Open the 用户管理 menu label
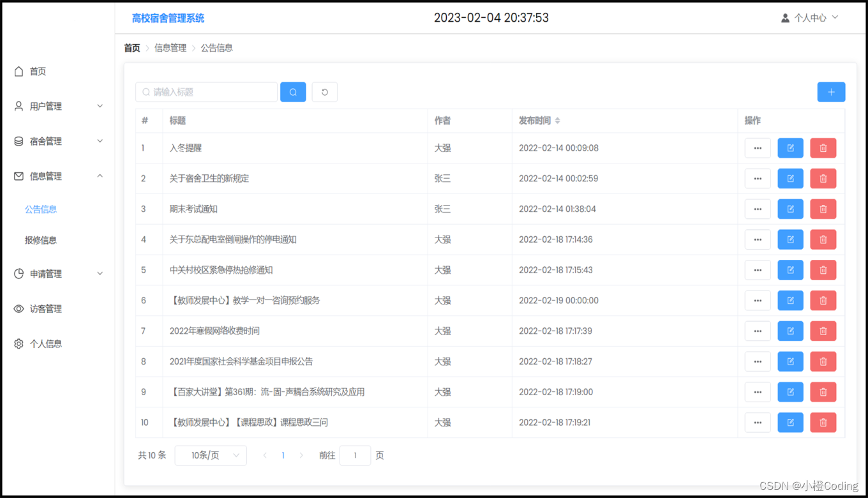 (x=46, y=106)
